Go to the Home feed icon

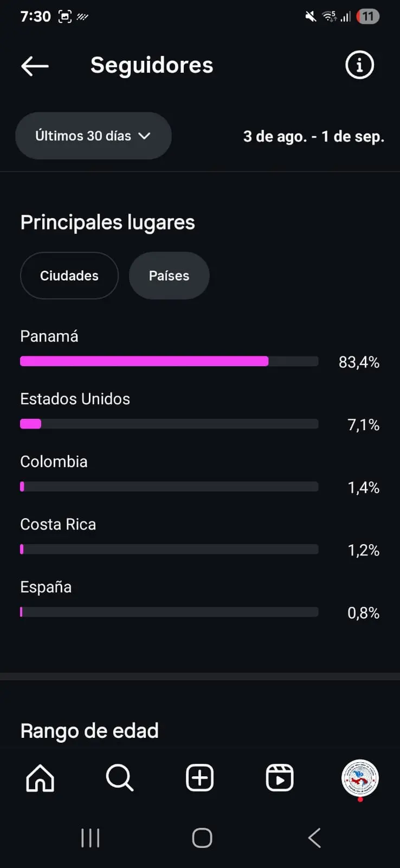pos(40,778)
